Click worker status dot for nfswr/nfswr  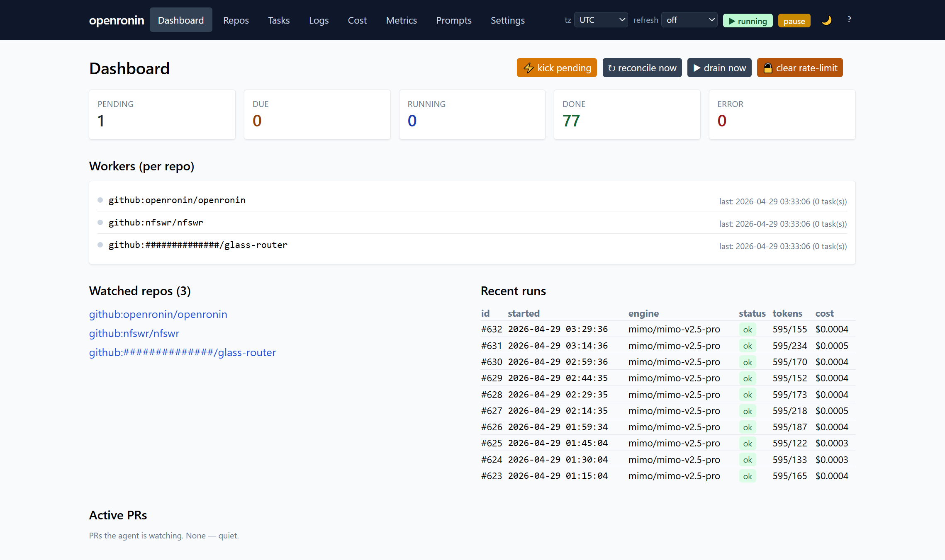tap(100, 223)
